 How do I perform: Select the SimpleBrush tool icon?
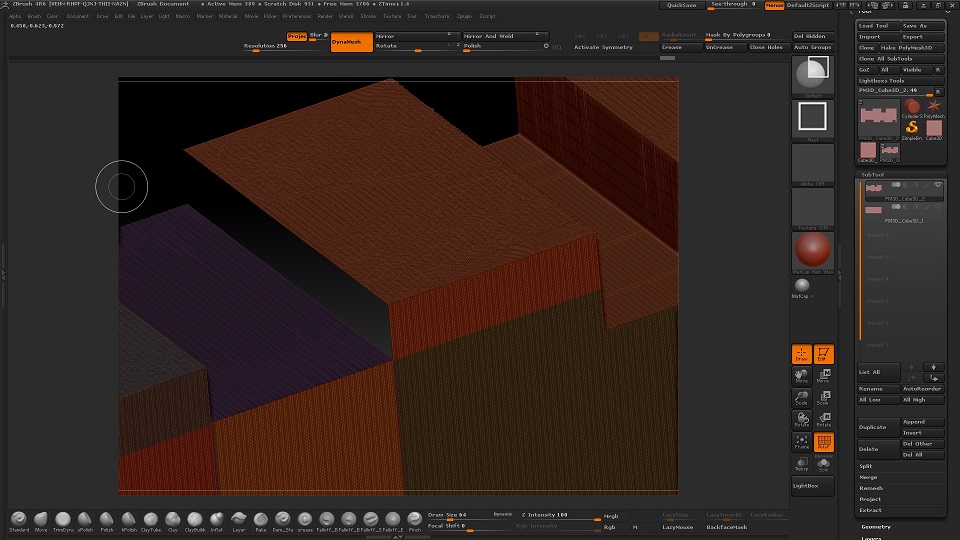click(912, 128)
